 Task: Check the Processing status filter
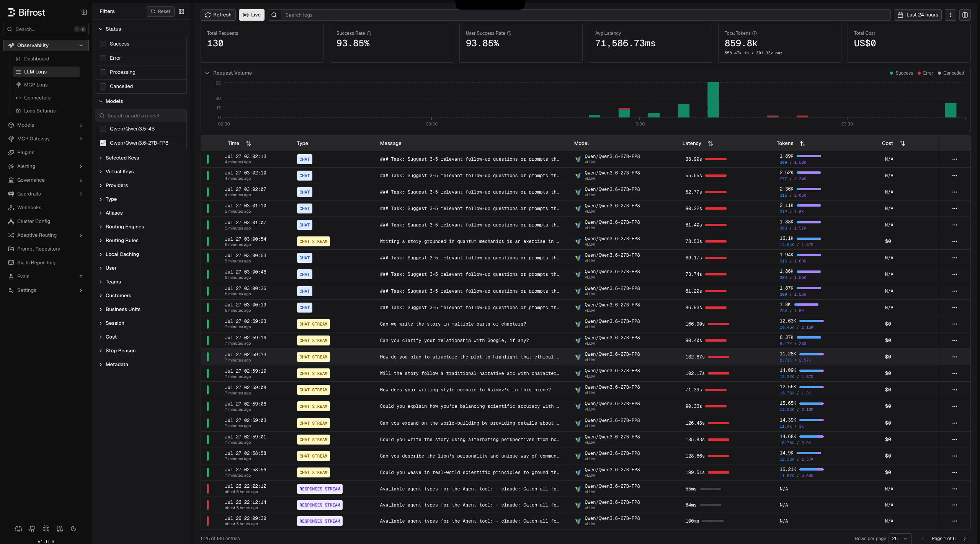pos(103,72)
